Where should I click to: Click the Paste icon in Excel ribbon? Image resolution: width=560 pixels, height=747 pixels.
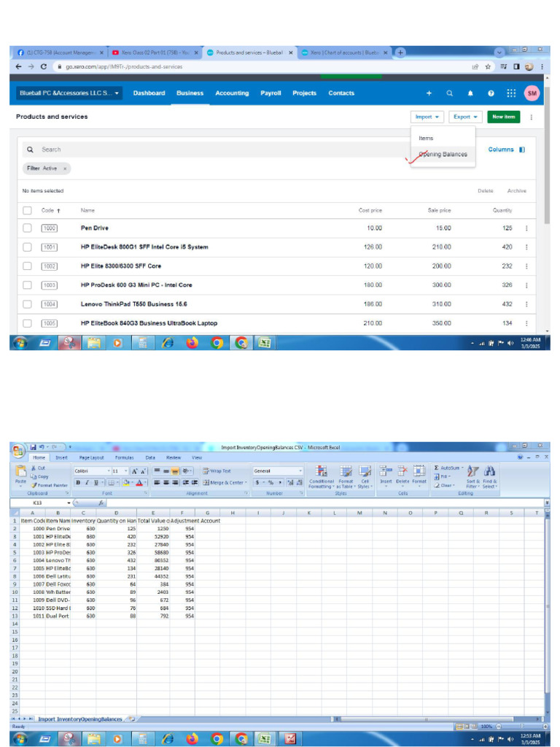(x=20, y=471)
